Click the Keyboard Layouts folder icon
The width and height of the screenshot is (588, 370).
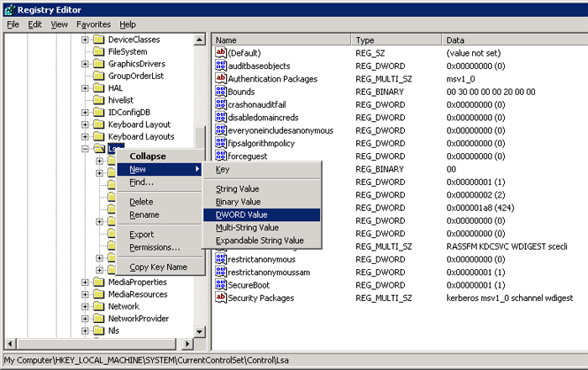98,136
